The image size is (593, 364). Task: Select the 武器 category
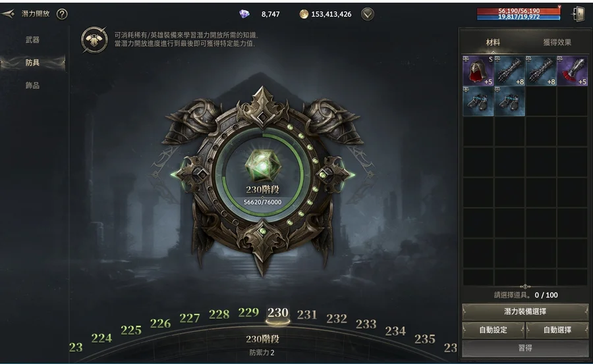click(x=32, y=39)
